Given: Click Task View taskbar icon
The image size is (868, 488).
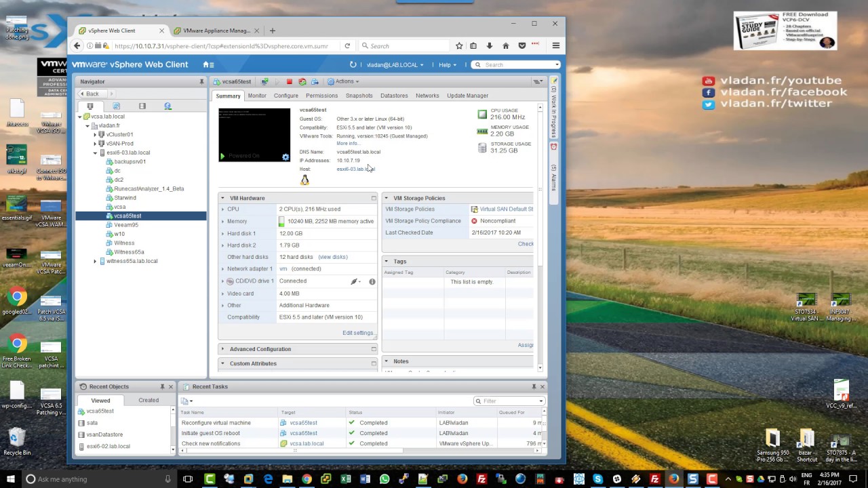Looking at the screenshot, I should pyautogui.click(x=188, y=479).
